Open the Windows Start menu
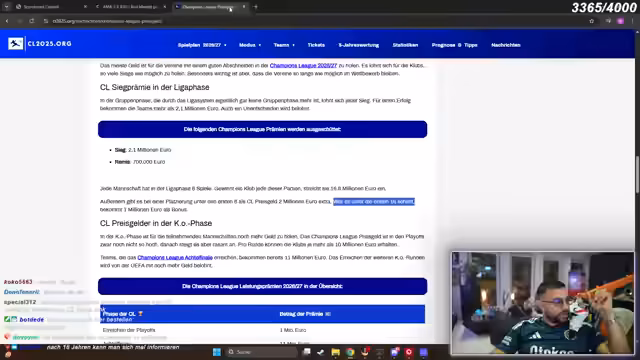The width and height of the screenshot is (640, 360). (217, 352)
